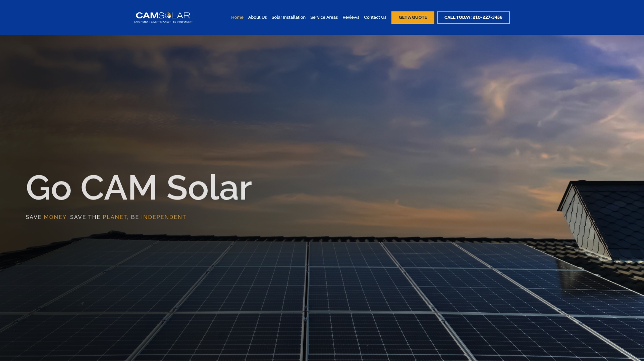Click the word INDEPENDENT in hero tagline

click(164, 217)
